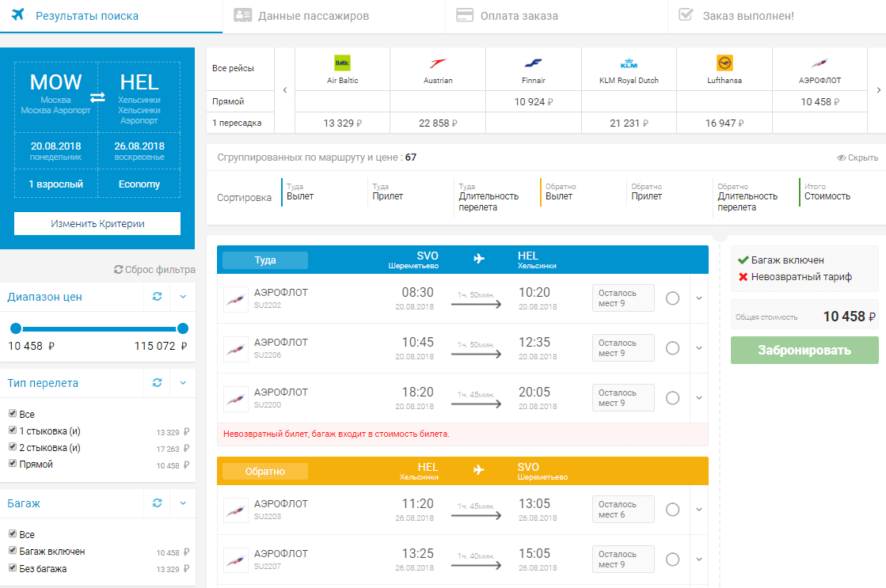Click the passenger data card icon
The height and width of the screenshot is (588, 886).
click(x=242, y=15)
